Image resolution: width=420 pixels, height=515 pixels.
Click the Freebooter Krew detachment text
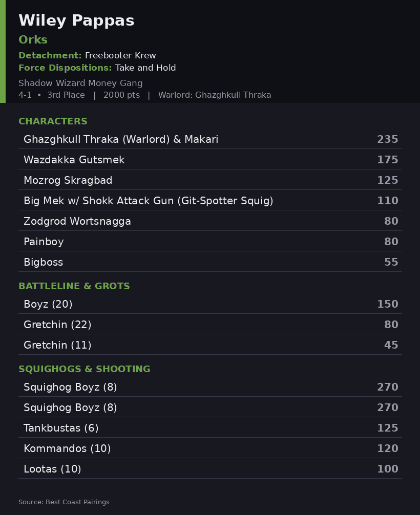point(120,55)
